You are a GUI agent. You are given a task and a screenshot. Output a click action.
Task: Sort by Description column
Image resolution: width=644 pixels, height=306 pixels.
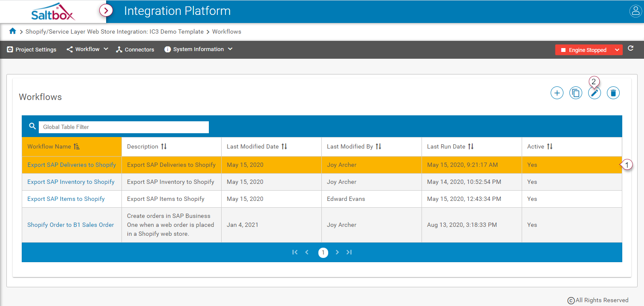pos(171,146)
